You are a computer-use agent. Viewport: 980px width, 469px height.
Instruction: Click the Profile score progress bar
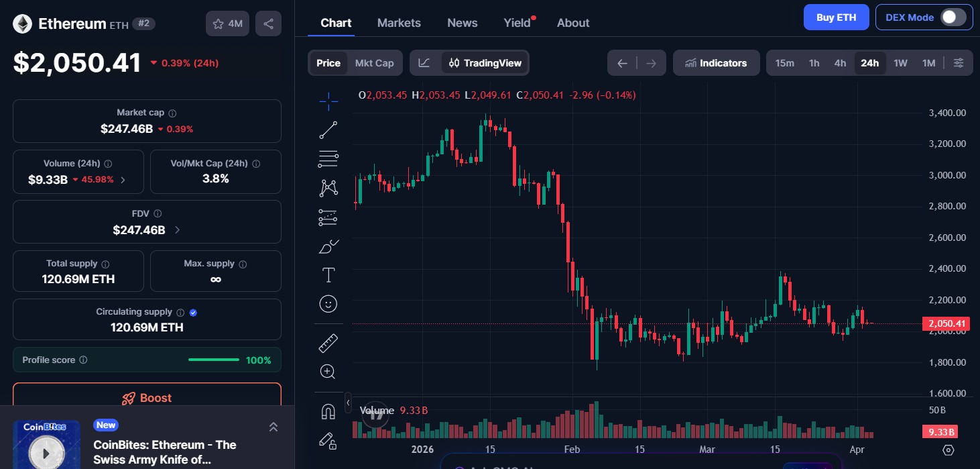[x=213, y=360]
